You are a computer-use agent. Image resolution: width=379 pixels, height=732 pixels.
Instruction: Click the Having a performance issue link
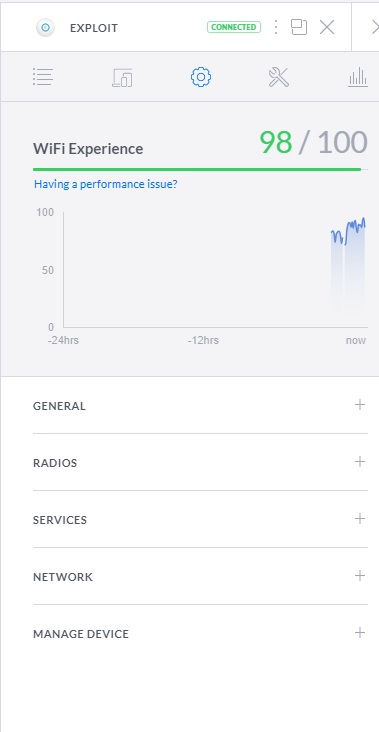click(x=105, y=184)
